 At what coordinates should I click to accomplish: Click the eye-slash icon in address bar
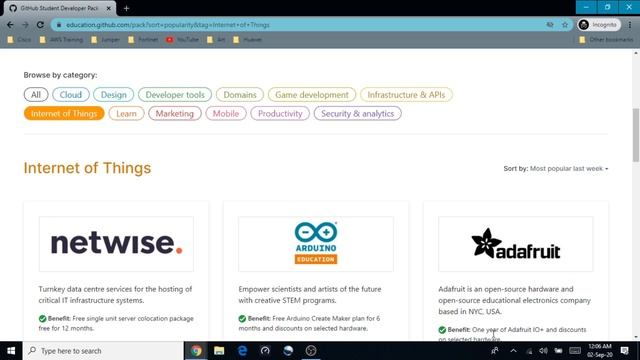(550, 25)
